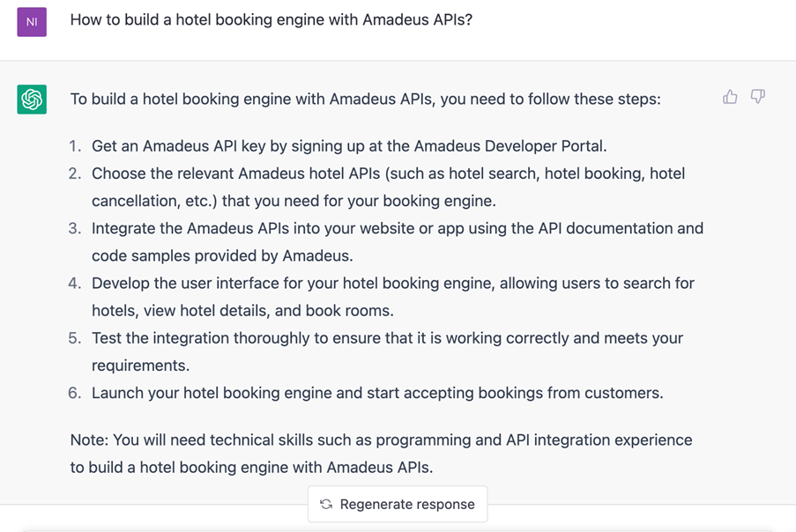
Task: Click the green ChatGPT logo avatar
Action: (33, 99)
